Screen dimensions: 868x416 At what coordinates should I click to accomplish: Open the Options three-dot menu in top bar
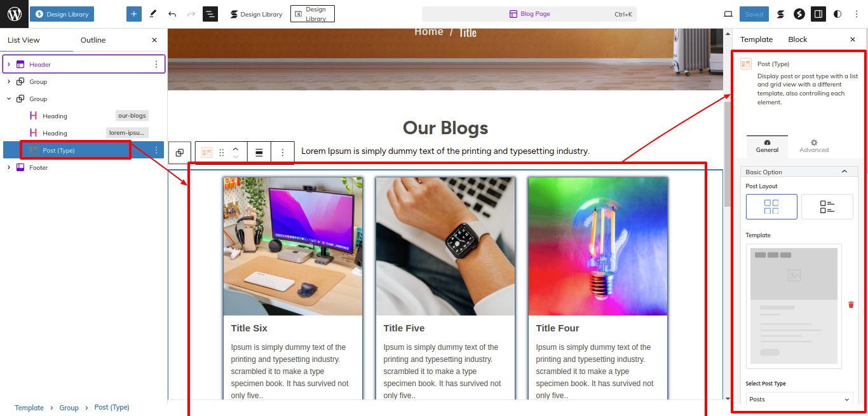tap(857, 14)
